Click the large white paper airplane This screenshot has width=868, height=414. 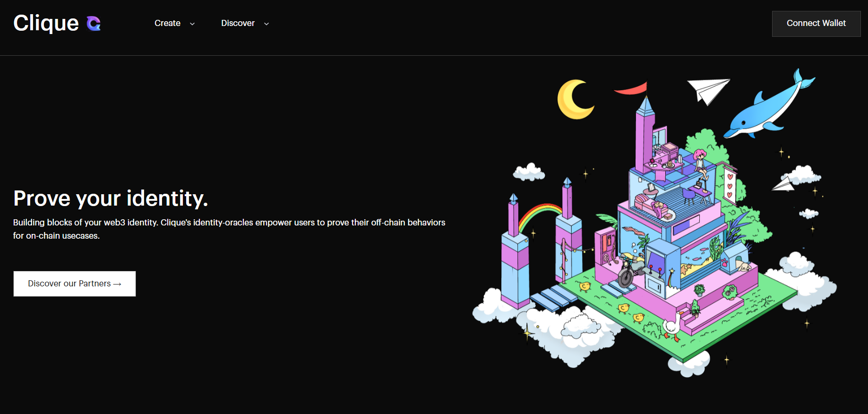(x=707, y=89)
